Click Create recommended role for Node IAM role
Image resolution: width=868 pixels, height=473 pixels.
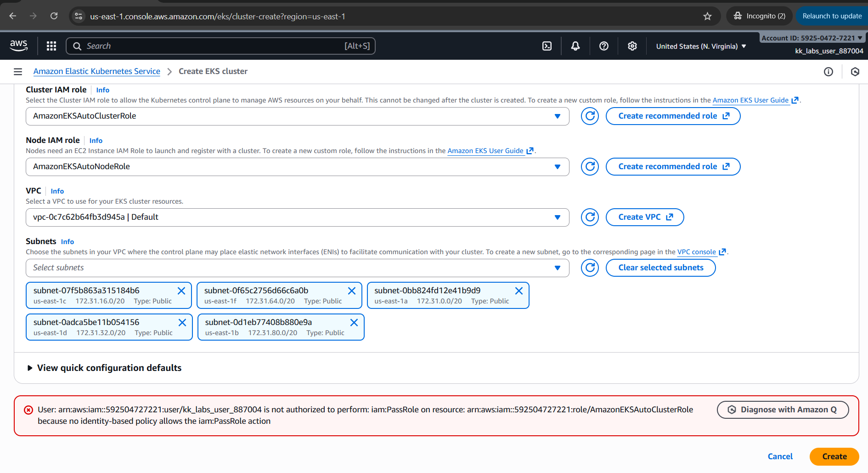click(673, 167)
